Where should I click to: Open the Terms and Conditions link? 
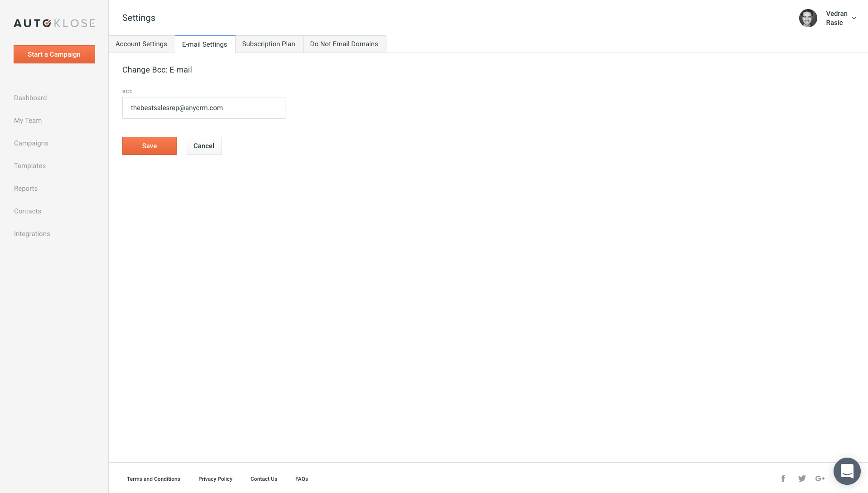(154, 479)
